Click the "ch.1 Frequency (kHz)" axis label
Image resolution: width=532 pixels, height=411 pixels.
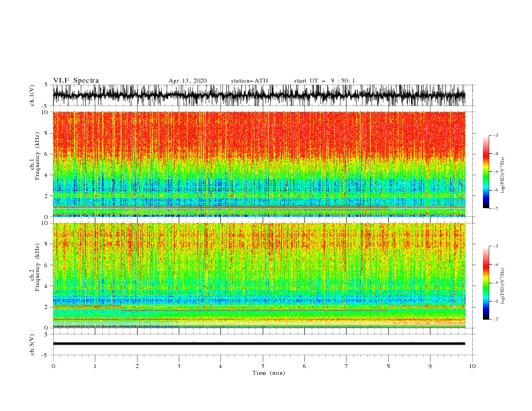pos(34,156)
